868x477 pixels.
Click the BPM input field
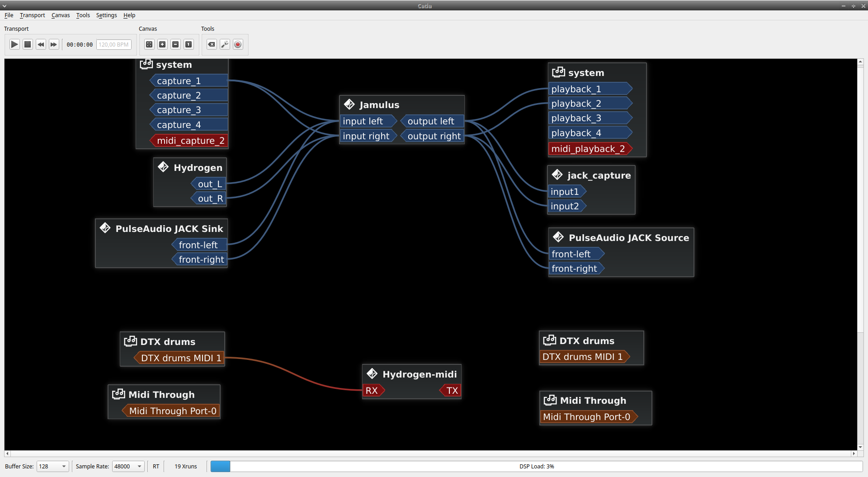(113, 45)
